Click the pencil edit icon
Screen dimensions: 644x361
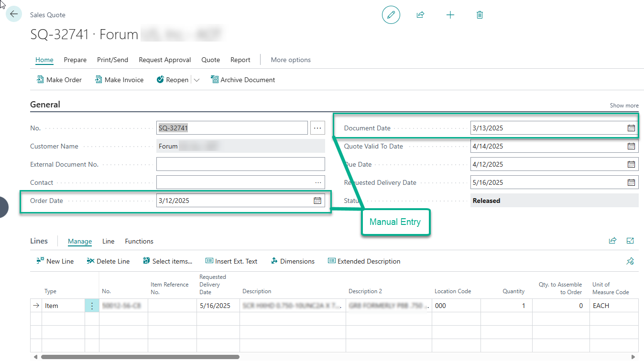tap(391, 15)
